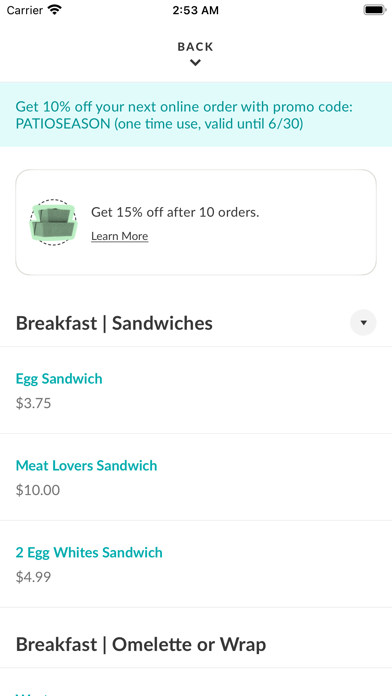Tap the down chevron under BACK
Screen dimensions: 392x696
[195, 63]
